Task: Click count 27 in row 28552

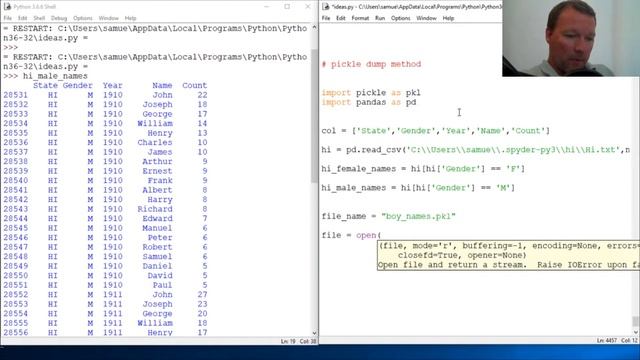Action: pyautogui.click(x=202, y=294)
